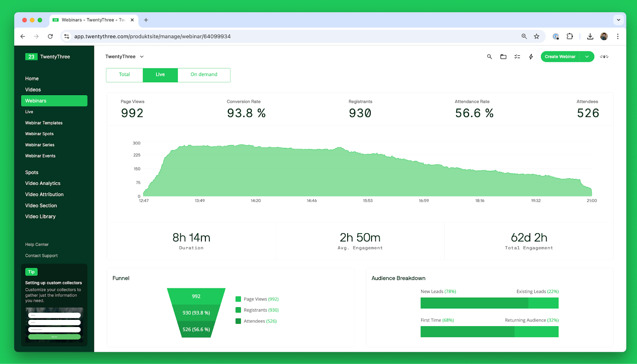Screen dimensions: 637x364
Task: Bookmark this page with the star icon
Action: pos(537,36)
